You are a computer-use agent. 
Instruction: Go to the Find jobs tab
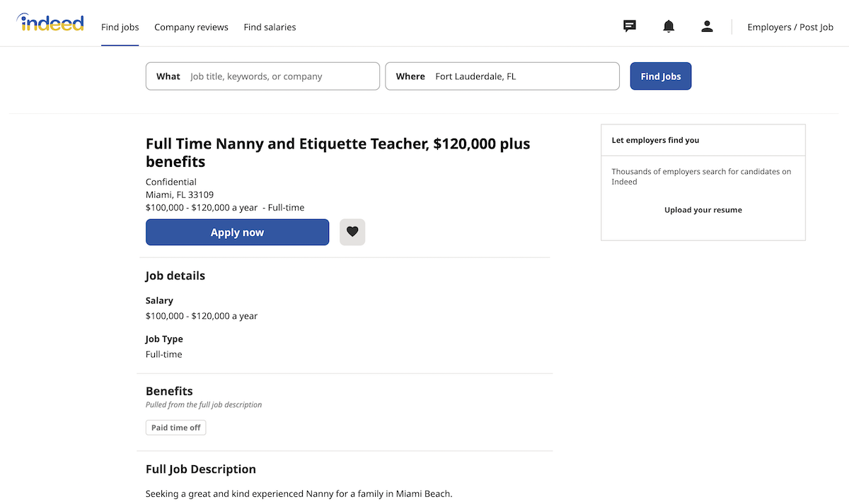point(120,27)
